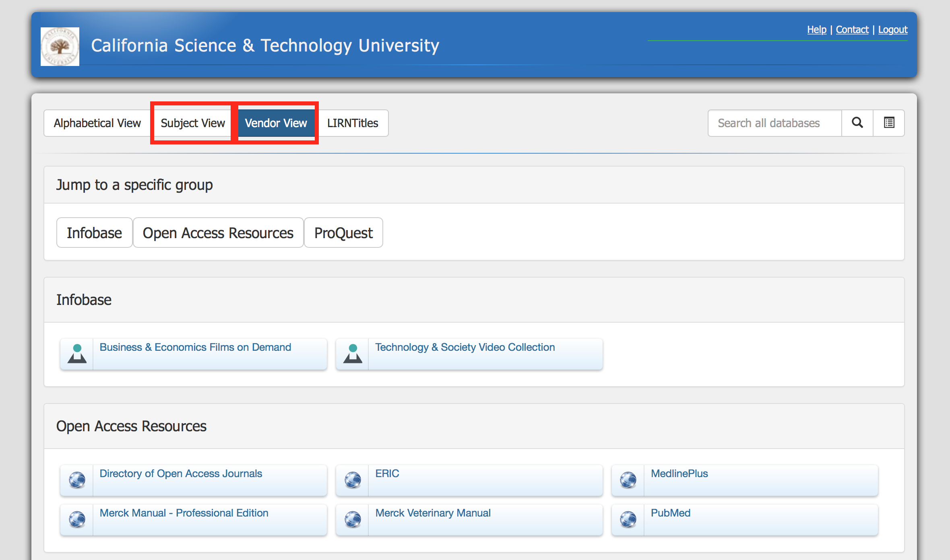Focus the Search all databases field
The image size is (950, 560).
tap(775, 123)
